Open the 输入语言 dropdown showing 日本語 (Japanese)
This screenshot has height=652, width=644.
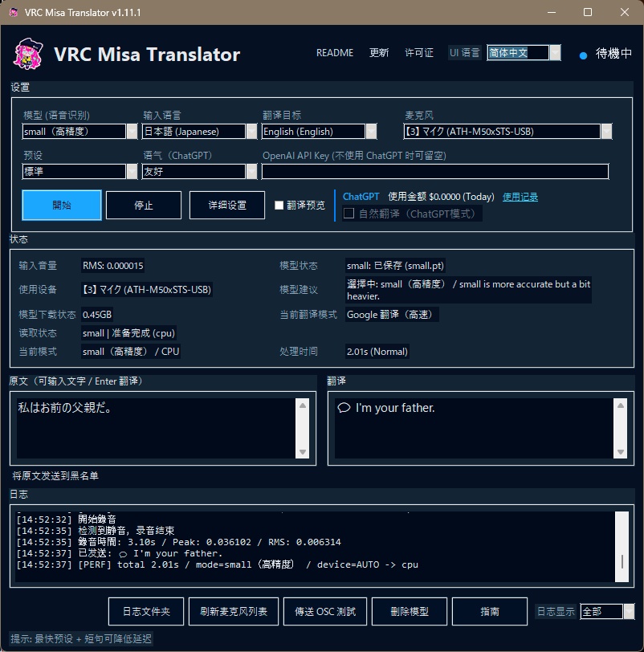click(200, 132)
